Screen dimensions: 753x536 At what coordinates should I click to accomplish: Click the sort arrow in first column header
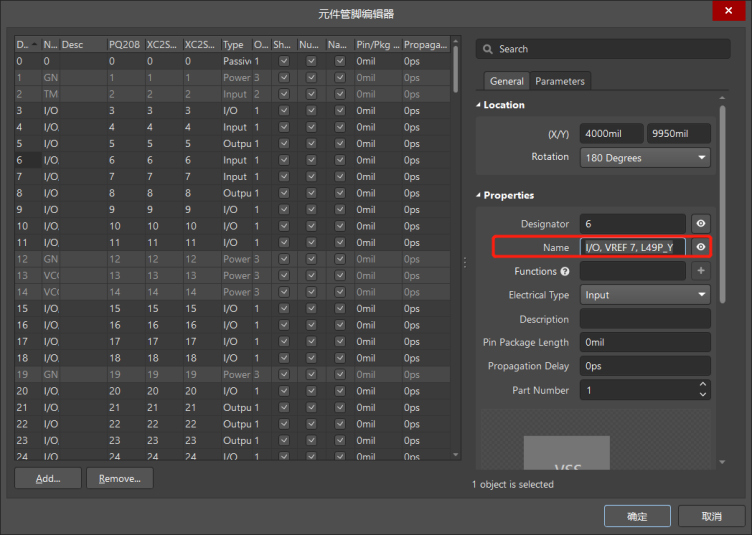[x=36, y=45]
